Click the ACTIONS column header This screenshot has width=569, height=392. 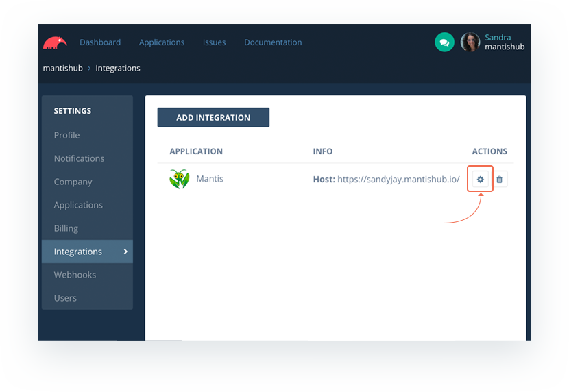click(x=489, y=151)
